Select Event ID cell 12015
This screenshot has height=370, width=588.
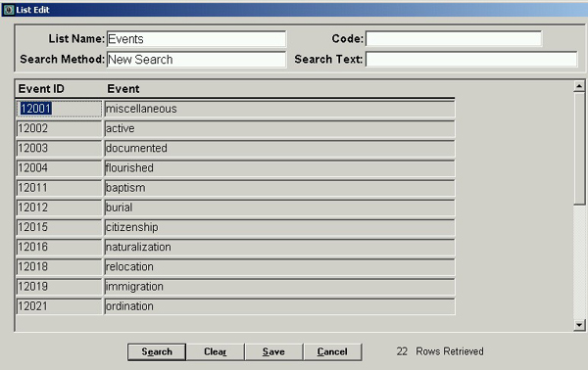pos(59,227)
